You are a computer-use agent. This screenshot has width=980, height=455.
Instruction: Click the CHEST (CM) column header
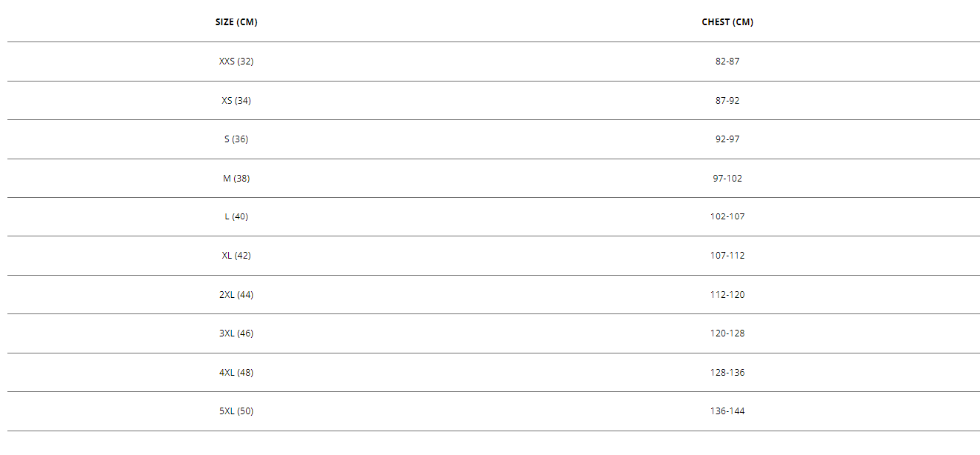point(727,22)
